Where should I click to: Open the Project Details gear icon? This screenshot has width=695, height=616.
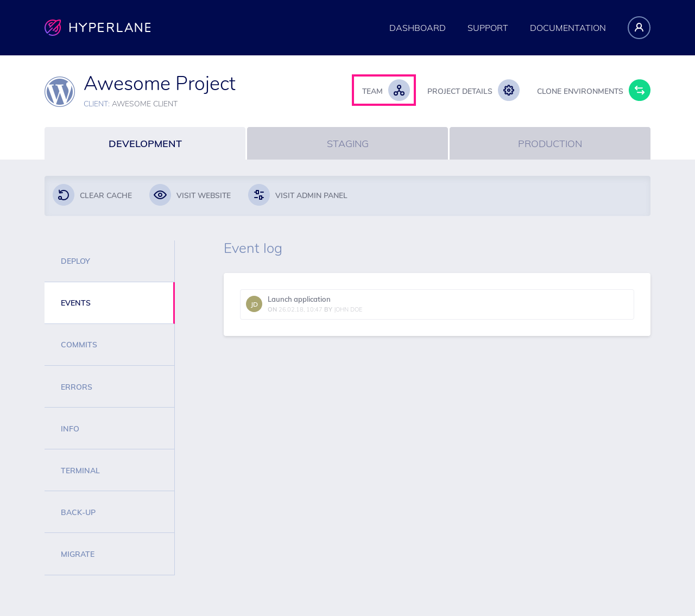[509, 90]
